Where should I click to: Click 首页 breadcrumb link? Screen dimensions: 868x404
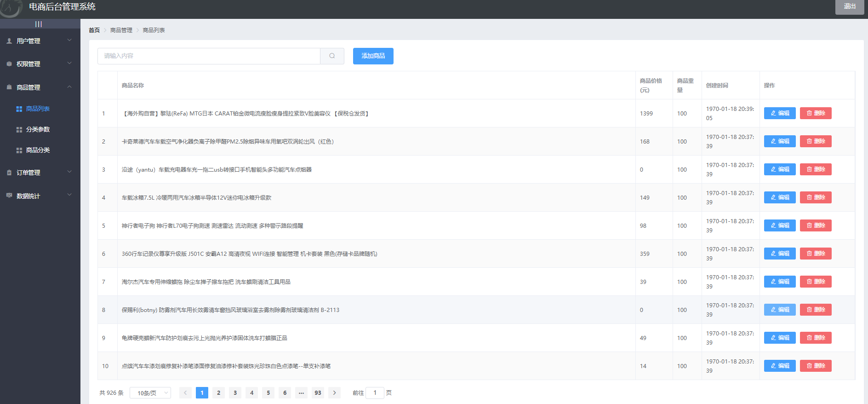click(94, 30)
